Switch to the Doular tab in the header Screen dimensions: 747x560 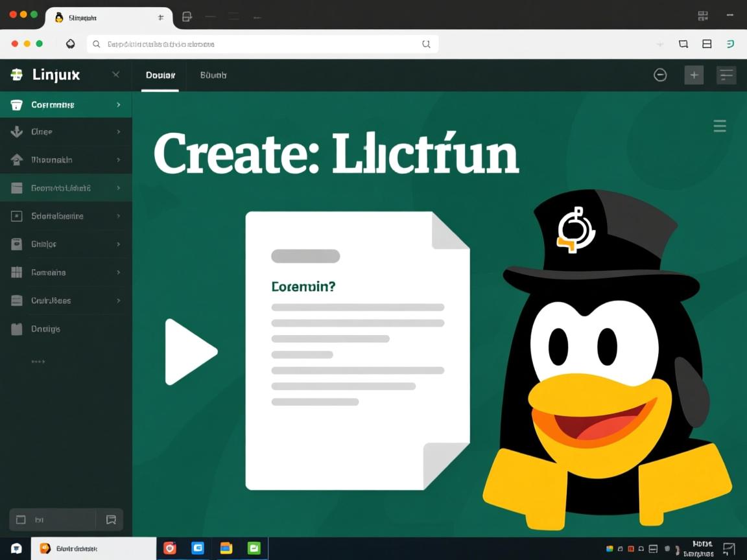pos(160,75)
